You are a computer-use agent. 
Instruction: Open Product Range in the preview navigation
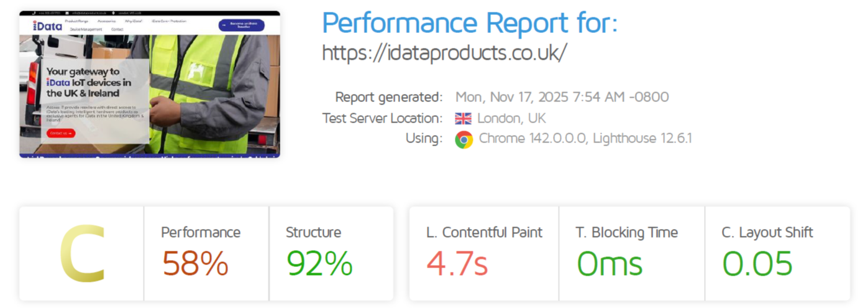[x=76, y=21]
